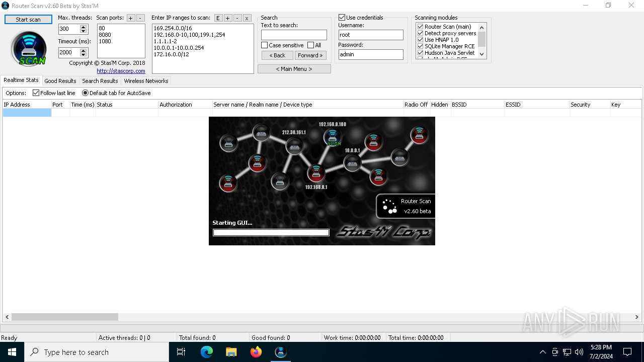Click the Router Scan title bar icon

(x=6, y=6)
